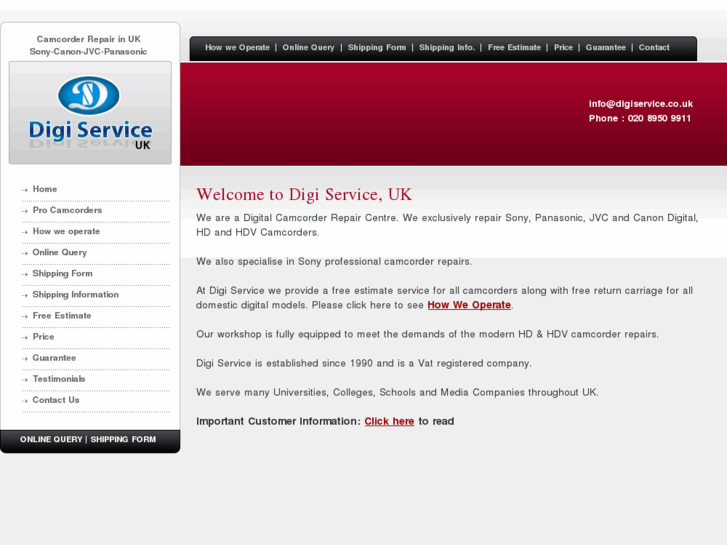The height and width of the screenshot is (545, 727).
Task: Select How we operate sidebar link
Action: click(x=66, y=231)
